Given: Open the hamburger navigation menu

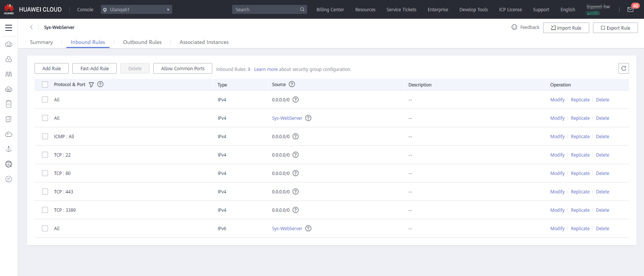Looking at the screenshot, I should 9,28.
